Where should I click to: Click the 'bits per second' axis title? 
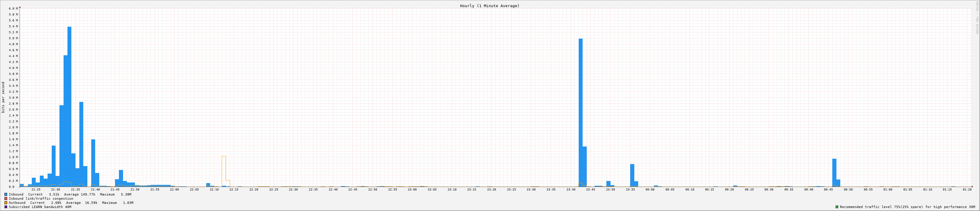pyautogui.click(x=4, y=97)
